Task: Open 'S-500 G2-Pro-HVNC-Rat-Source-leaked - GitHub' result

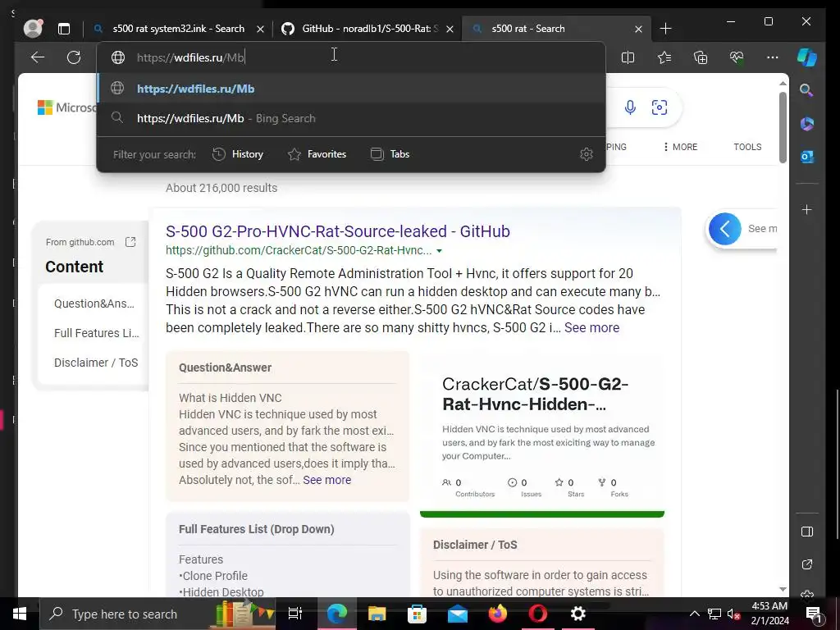Action: click(x=337, y=231)
